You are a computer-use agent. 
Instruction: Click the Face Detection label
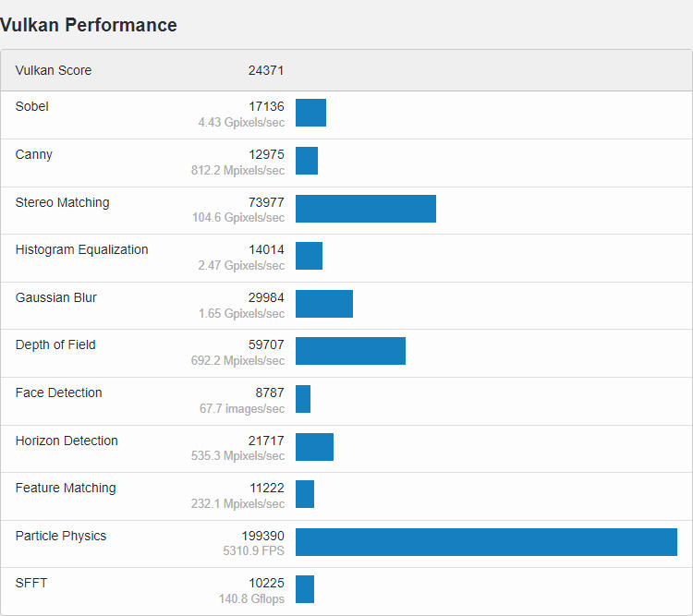pos(59,393)
